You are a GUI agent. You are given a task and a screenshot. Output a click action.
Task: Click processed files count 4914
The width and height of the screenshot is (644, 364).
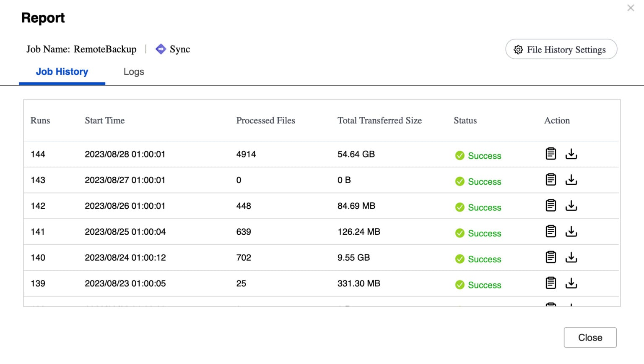click(x=246, y=154)
